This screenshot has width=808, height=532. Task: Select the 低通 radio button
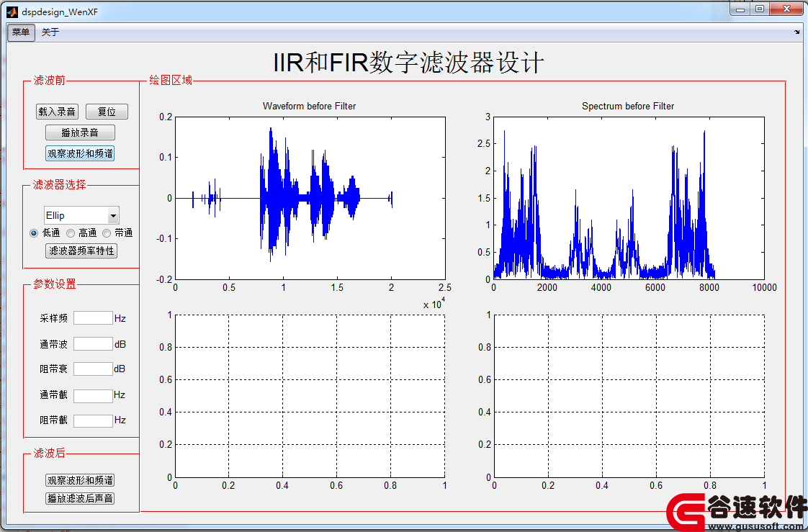34,233
